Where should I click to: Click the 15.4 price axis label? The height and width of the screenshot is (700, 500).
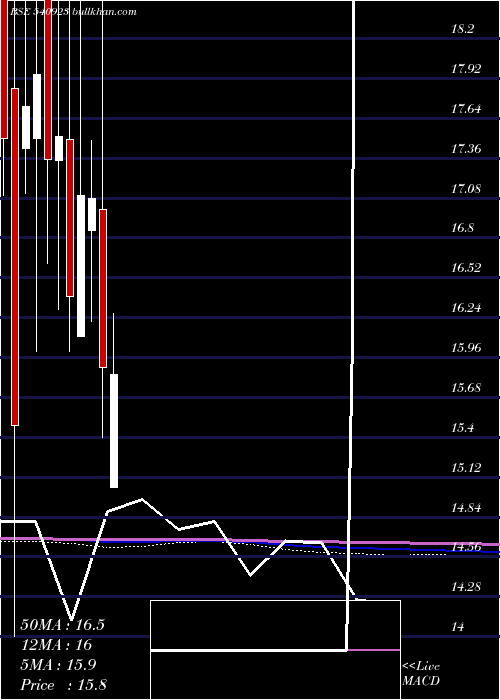click(x=462, y=428)
